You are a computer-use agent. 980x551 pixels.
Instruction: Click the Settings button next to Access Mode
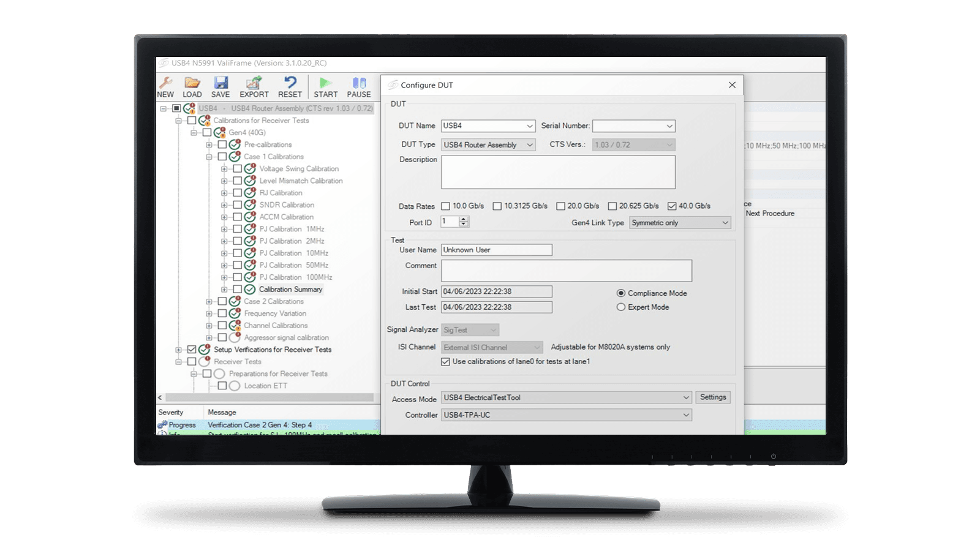(x=713, y=397)
